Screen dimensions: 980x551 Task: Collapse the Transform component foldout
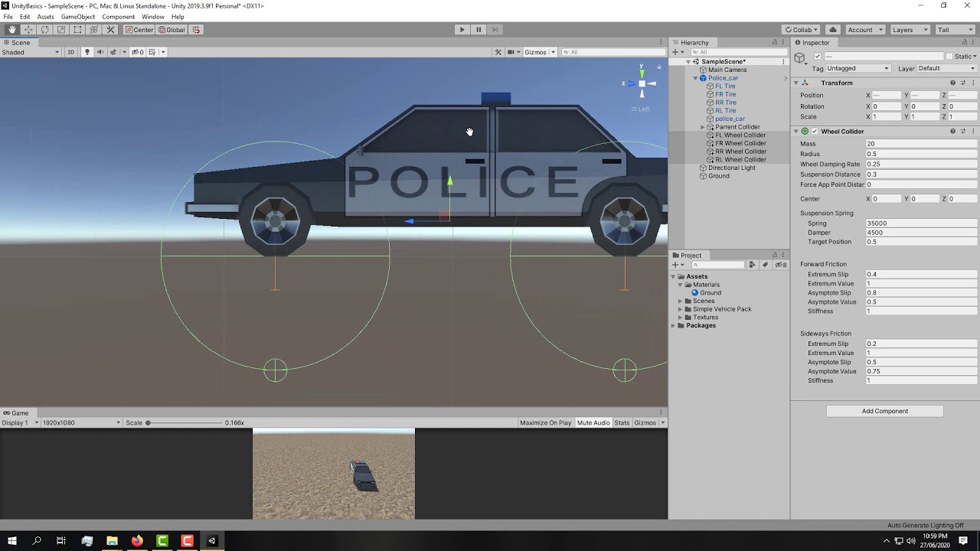coord(795,83)
